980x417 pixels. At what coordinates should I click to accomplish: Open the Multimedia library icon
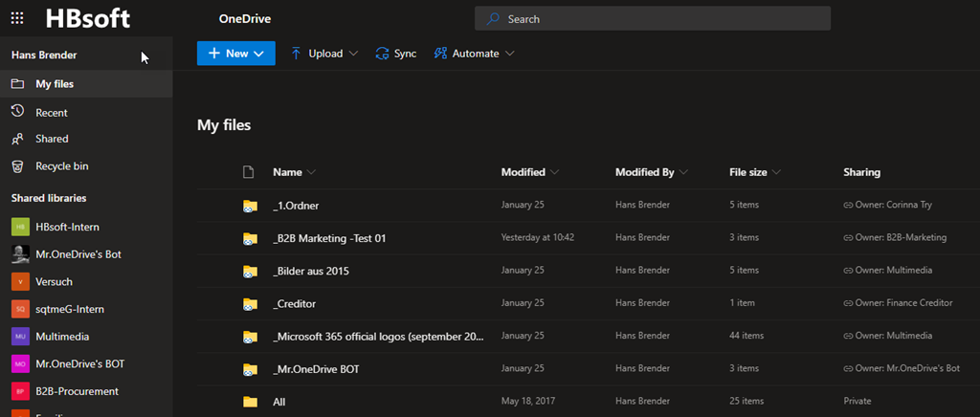20,337
